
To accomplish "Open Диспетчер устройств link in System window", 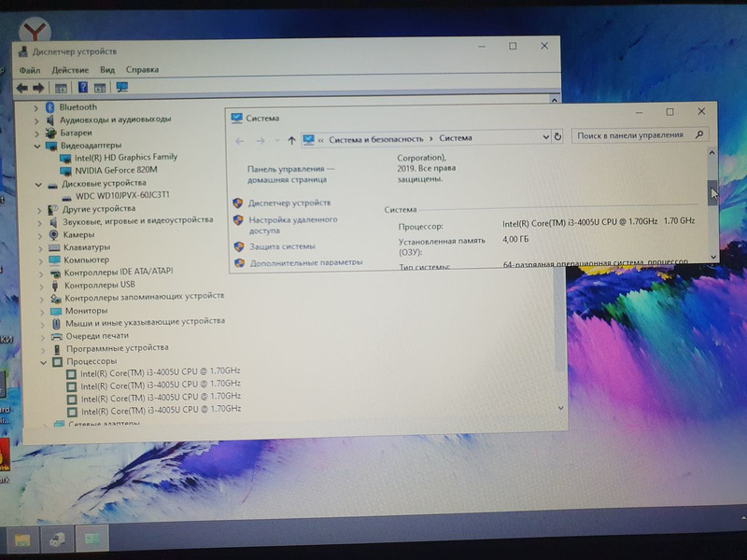I will coord(289,203).
